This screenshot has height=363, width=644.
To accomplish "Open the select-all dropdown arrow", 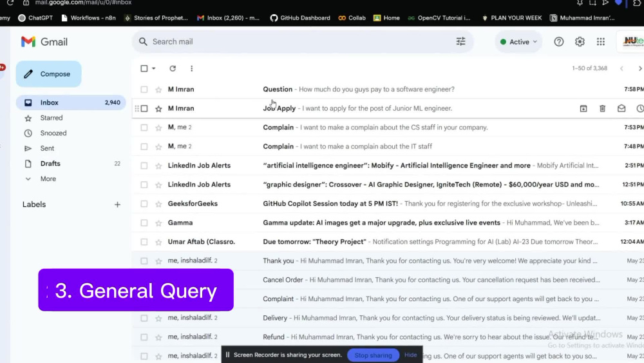I will (x=154, y=68).
